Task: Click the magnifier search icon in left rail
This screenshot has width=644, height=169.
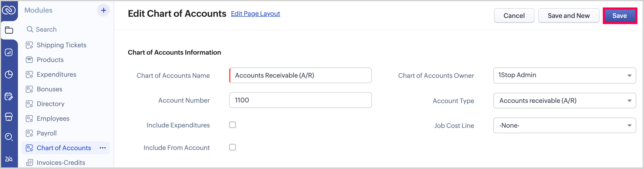Action: pyautogui.click(x=9, y=137)
